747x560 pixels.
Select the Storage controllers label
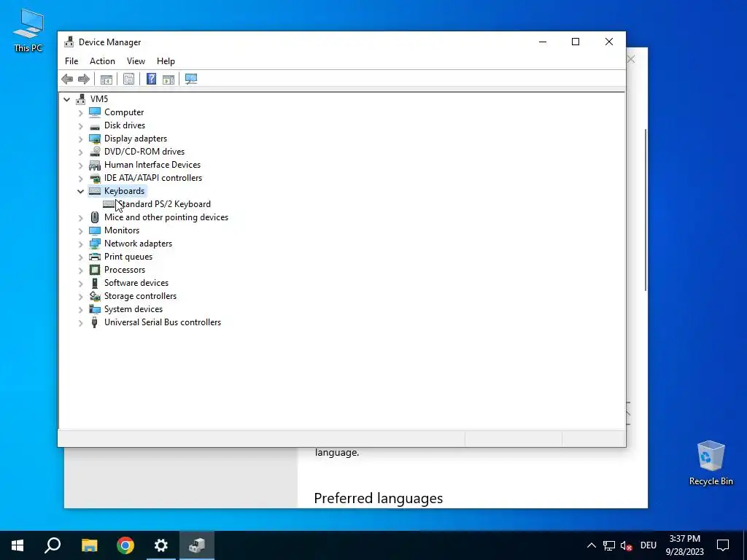click(140, 296)
